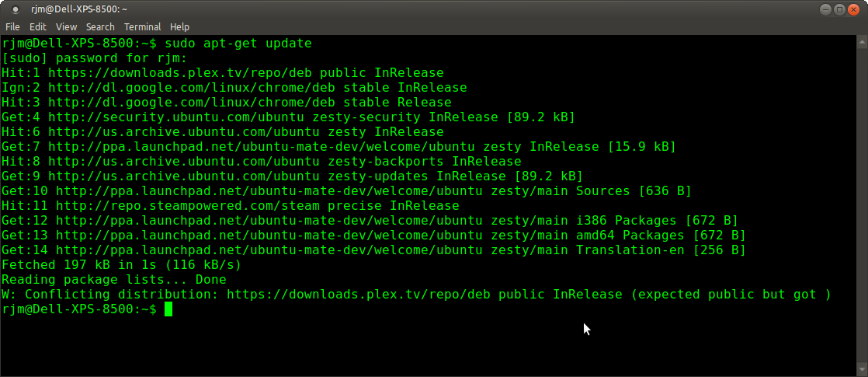Click the Get:13 amd64 Packages line
Viewport: 868px width, 377px height.
tap(373, 236)
